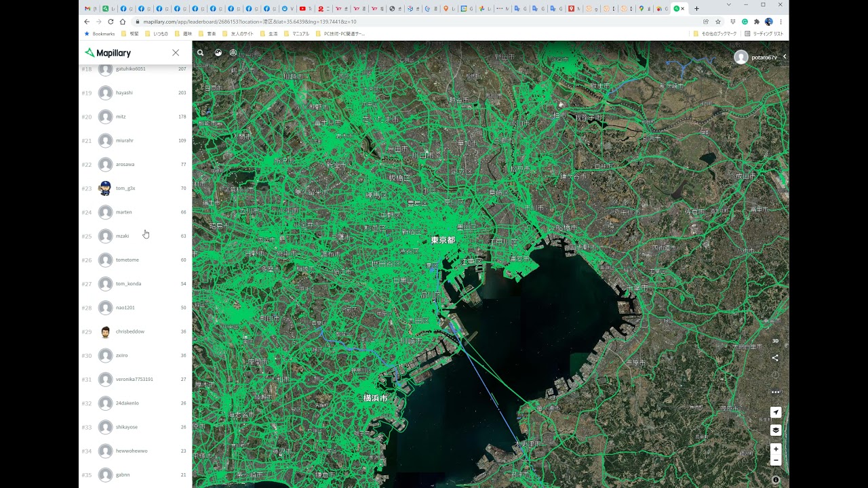The width and height of the screenshot is (868, 488).
Task: Open the PC技術 bookmarks folder
Action: point(340,33)
